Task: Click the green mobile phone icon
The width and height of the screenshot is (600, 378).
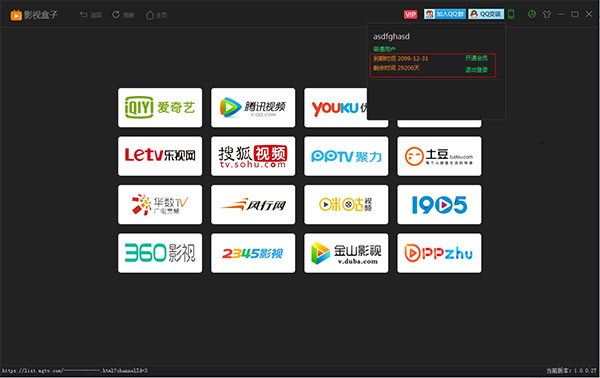Action: [x=511, y=14]
